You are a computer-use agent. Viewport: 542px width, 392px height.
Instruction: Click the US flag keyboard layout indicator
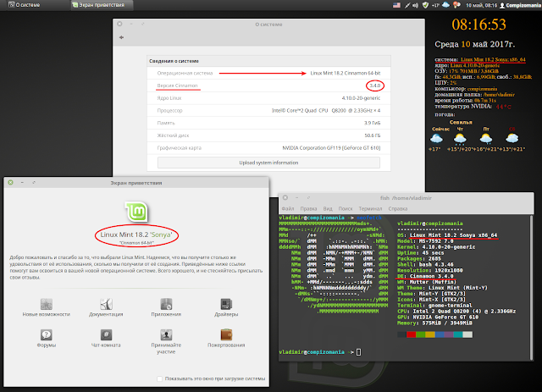(396, 5)
